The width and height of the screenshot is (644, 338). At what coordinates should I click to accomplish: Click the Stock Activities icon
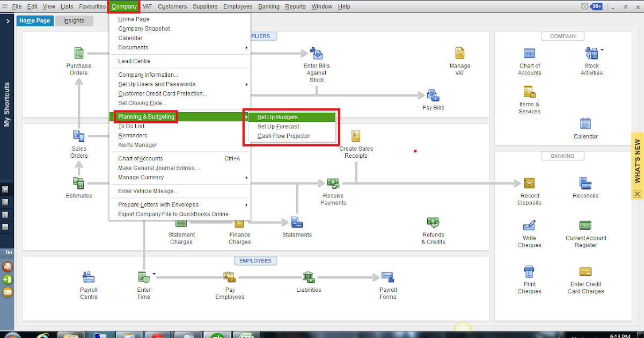[591, 54]
